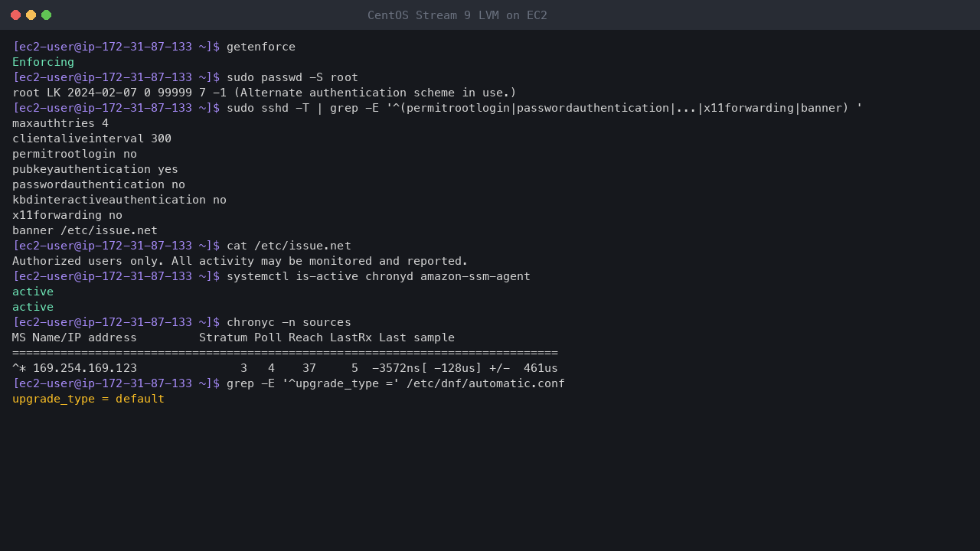Close the terminal window with the red button

coord(15,15)
